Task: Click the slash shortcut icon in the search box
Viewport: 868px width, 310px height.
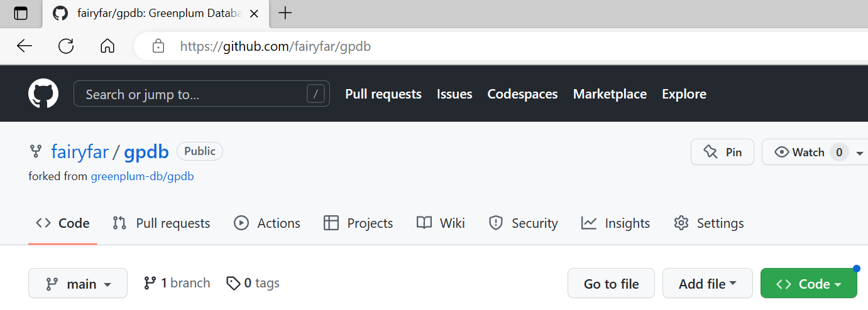Action: [316, 94]
